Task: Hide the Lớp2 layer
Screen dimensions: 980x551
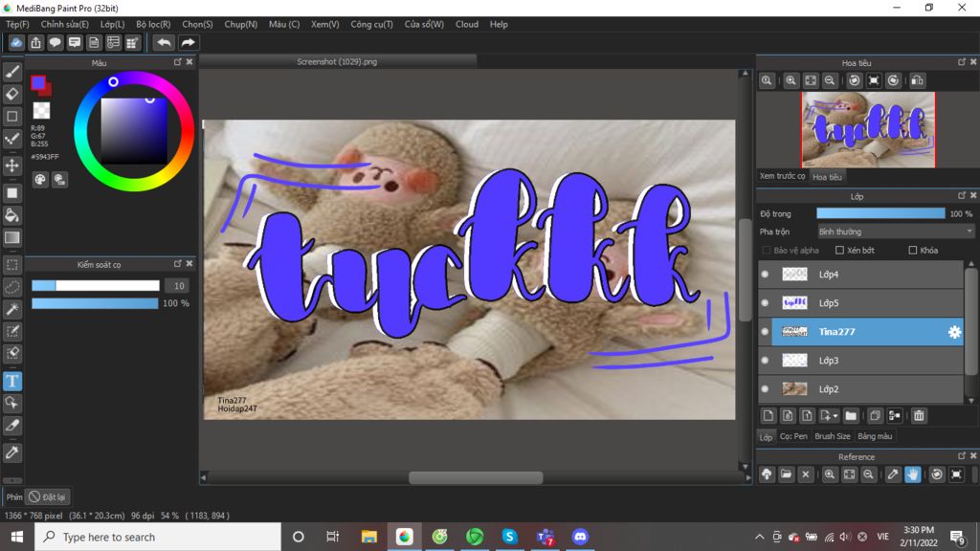Action: (765, 389)
